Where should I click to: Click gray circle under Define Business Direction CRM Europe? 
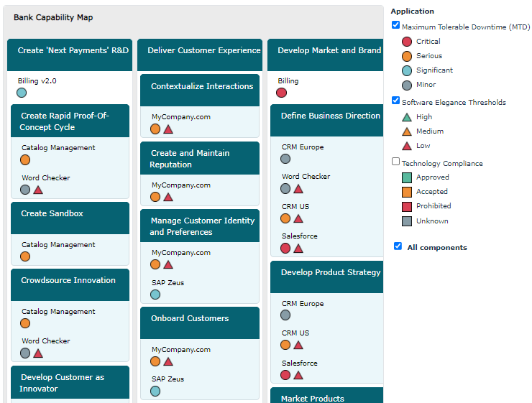pos(285,159)
